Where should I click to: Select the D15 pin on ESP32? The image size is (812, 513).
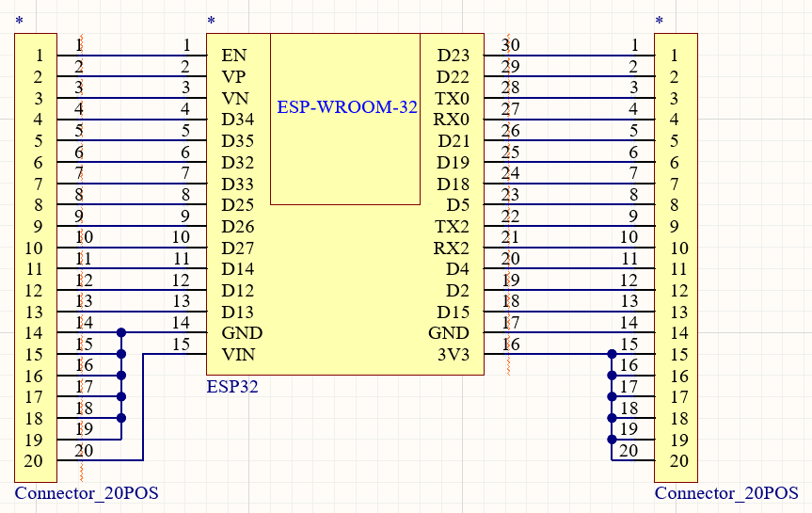(x=454, y=312)
